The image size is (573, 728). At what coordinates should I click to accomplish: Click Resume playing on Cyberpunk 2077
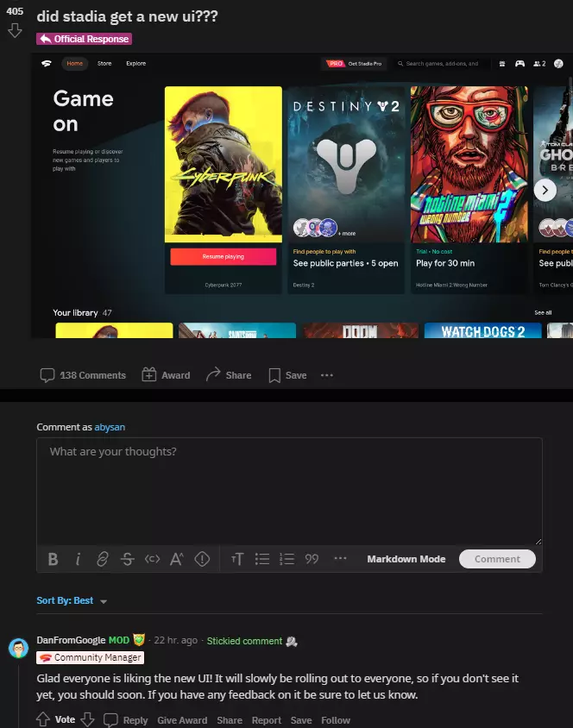pyautogui.click(x=224, y=256)
